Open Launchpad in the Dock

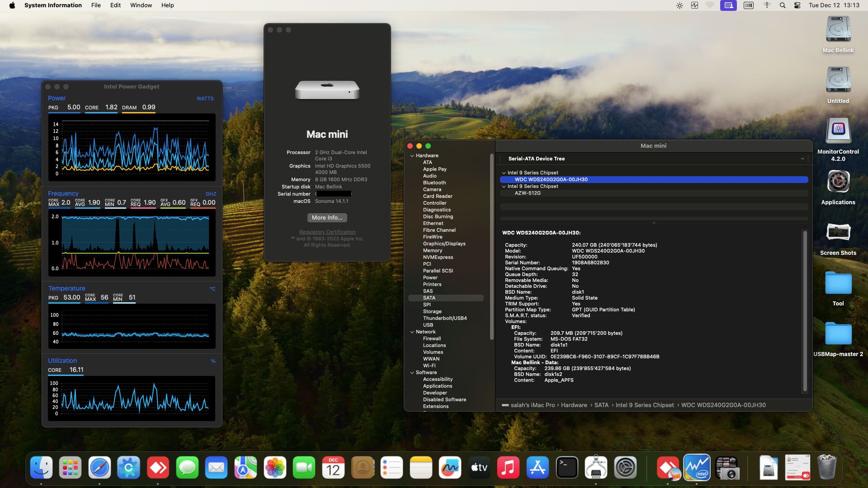[70, 467]
